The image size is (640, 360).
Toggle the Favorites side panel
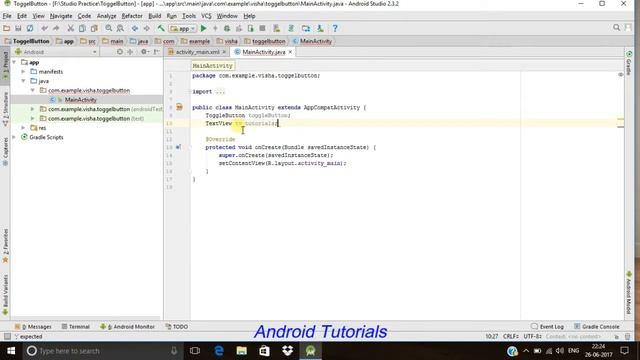pyautogui.click(x=5, y=246)
